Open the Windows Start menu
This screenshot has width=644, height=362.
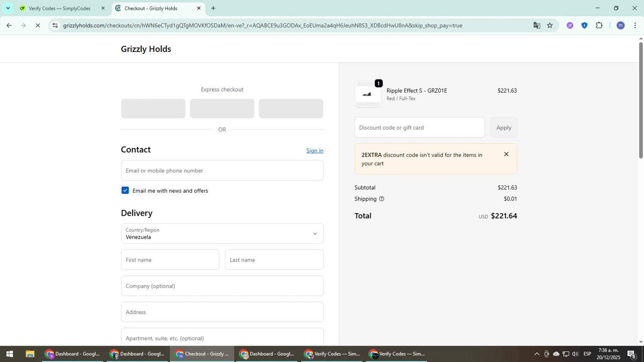click(9, 354)
